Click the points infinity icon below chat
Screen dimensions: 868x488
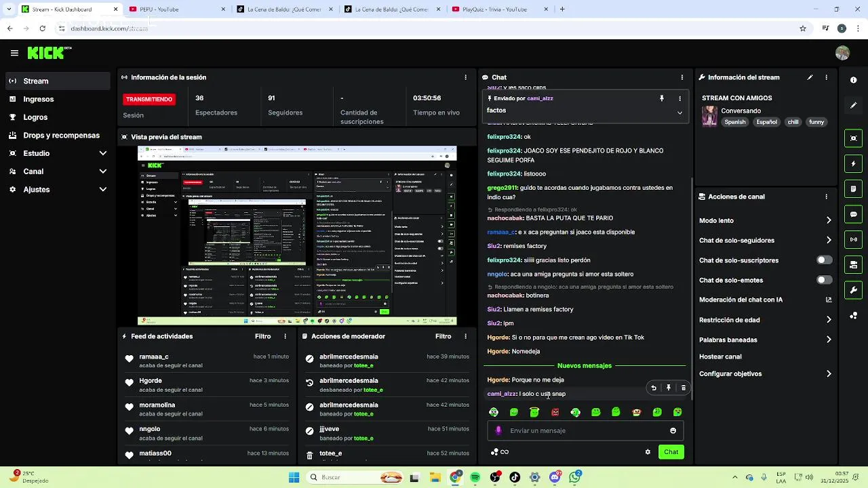coord(500,452)
